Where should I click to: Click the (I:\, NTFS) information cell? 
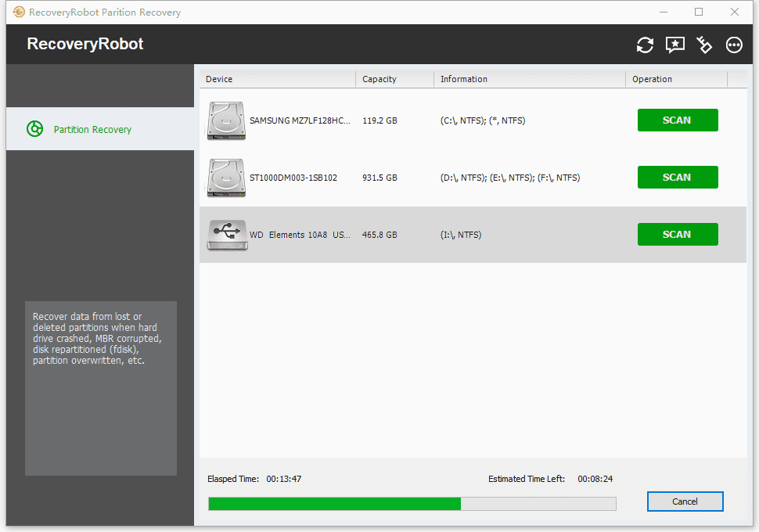tap(461, 235)
